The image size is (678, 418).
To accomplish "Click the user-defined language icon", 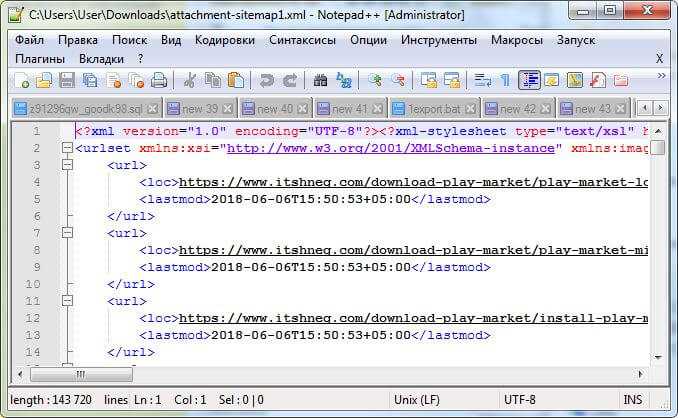I will click(x=552, y=81).
